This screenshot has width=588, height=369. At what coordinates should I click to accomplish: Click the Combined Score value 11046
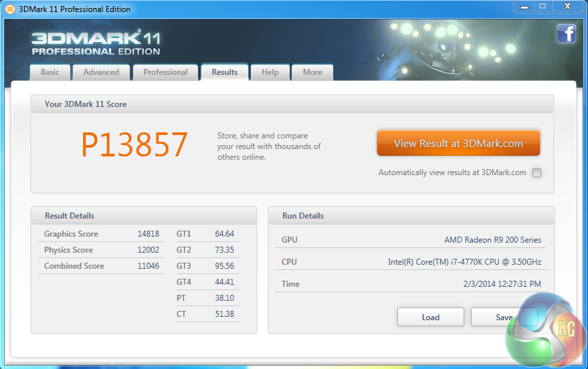tap(148, 266)
